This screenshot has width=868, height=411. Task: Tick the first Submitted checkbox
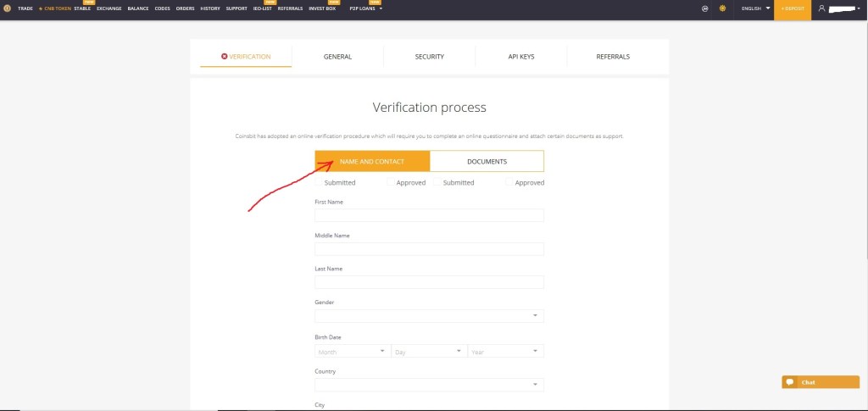(x=319, y=182)
